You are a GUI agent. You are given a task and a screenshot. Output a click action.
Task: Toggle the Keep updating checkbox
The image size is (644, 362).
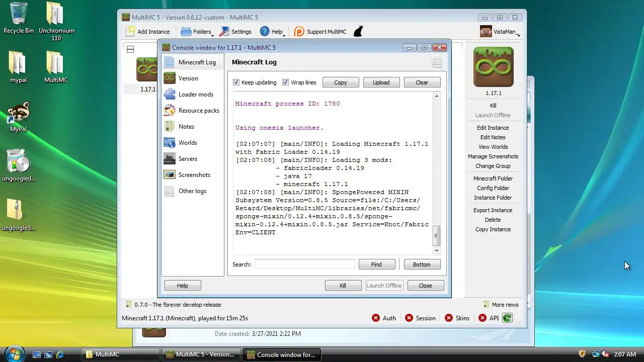[x=236, y=82]
